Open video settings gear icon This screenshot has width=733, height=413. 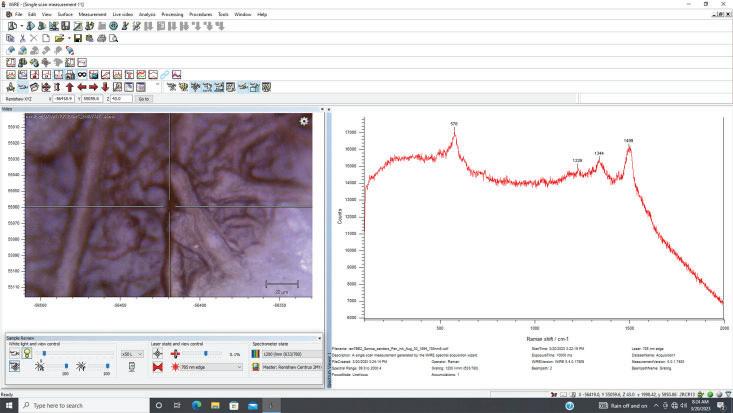[304, 122]
